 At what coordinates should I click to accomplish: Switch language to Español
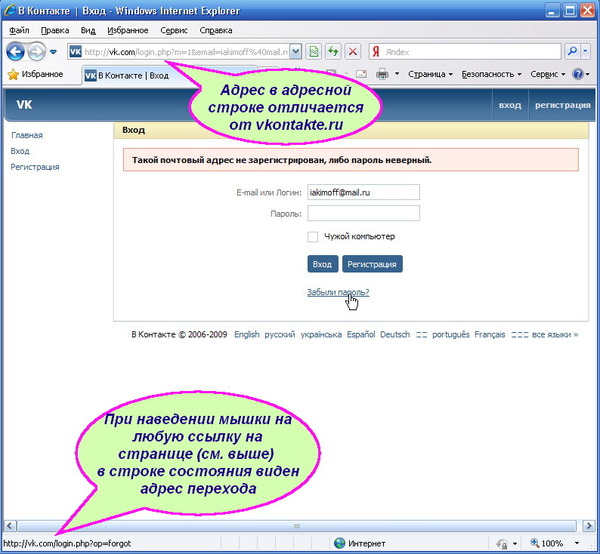[361, 334]
